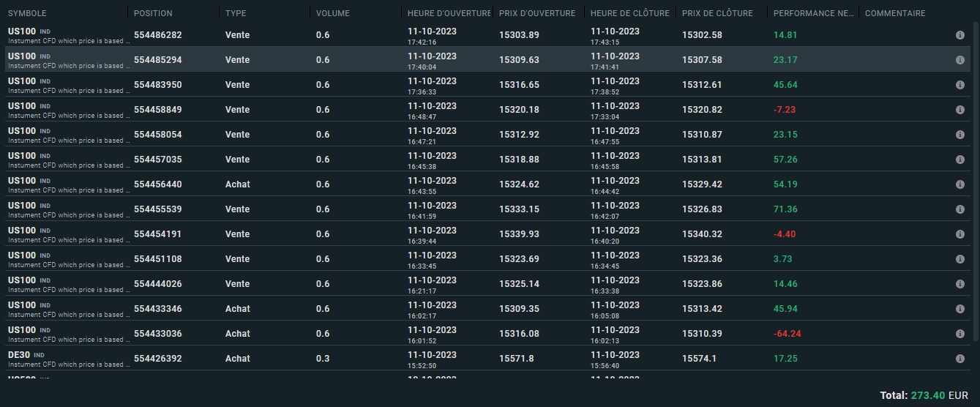Screen dimensions: 980x407
Task: Open info icon for position 554454191
Action: 960,234
